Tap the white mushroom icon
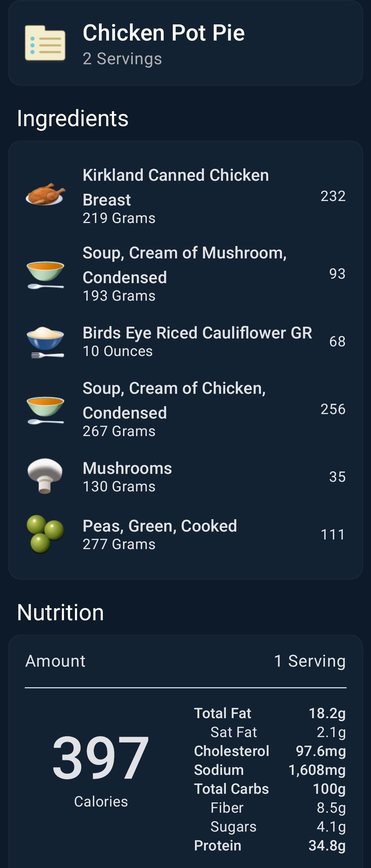 click(x=45, y=476)
